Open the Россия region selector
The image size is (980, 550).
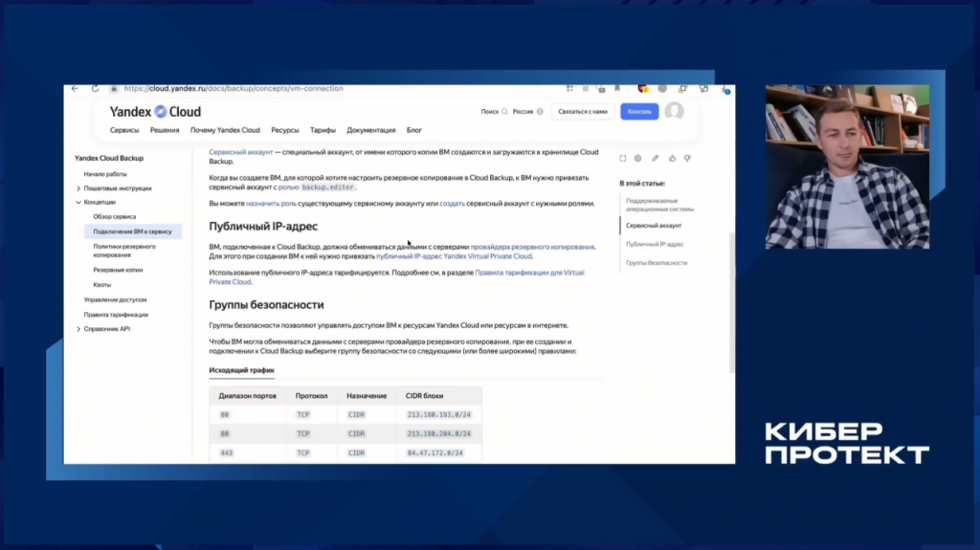coord(527,111)
